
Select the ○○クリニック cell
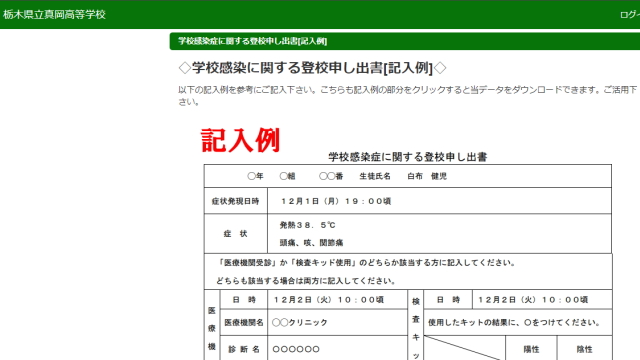[x=338, y=322]
